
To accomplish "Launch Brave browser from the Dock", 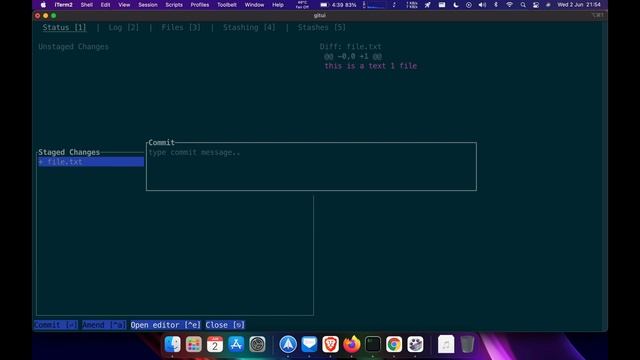I will [x=330, y=344].
